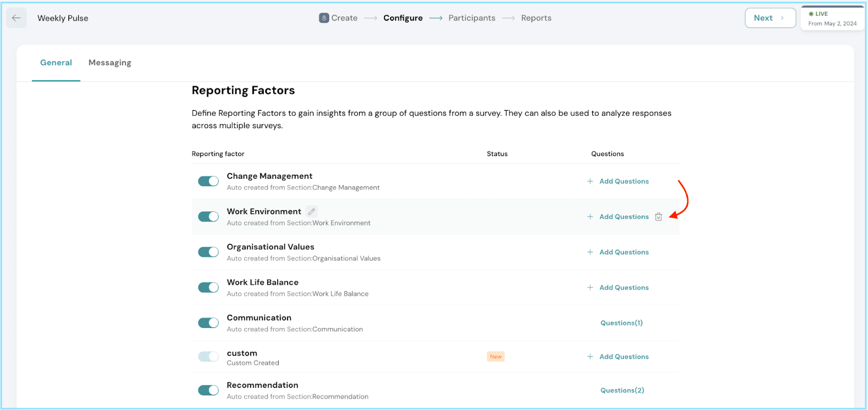The width and height of the screenshot is (868, 410).
Task: Click the Next button chevron
Action: coord(782,18)
